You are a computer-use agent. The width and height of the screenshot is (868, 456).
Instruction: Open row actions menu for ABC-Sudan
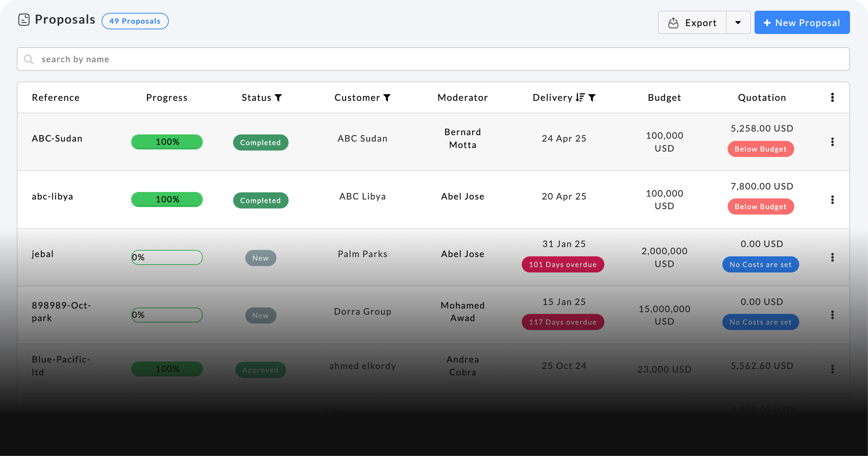click(832, 142)
